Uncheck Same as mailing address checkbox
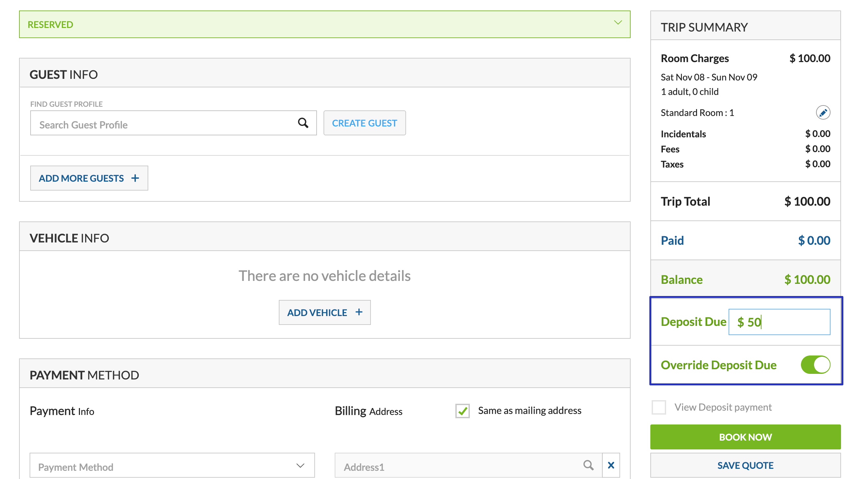The width and height of the screenshot is (868, 479). pos(462,411)
